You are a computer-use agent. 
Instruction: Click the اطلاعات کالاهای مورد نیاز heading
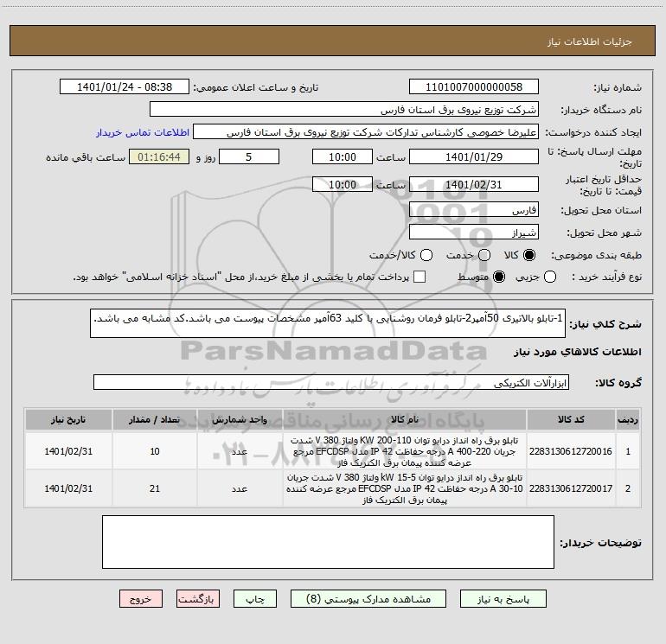[x=577, y=352]
